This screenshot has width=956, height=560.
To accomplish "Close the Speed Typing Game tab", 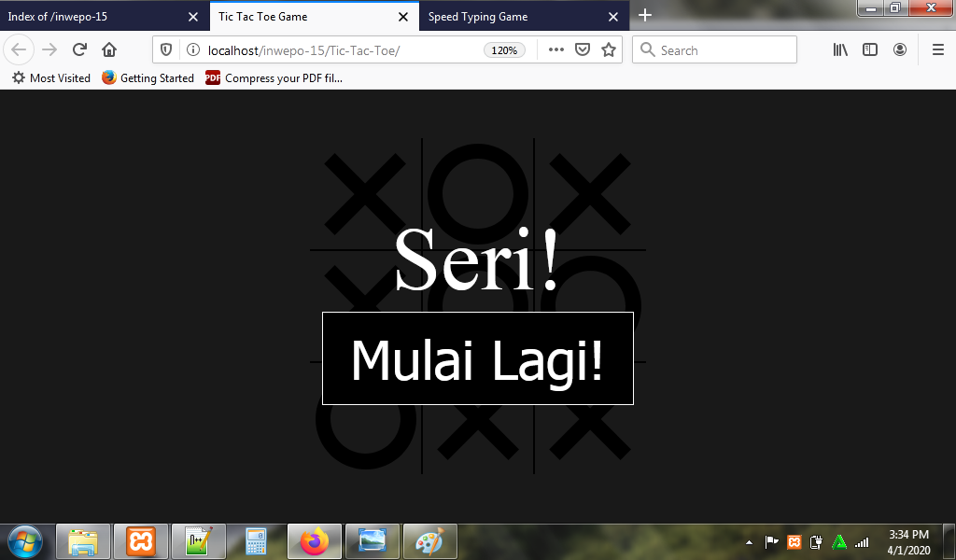I will [613, 17].
